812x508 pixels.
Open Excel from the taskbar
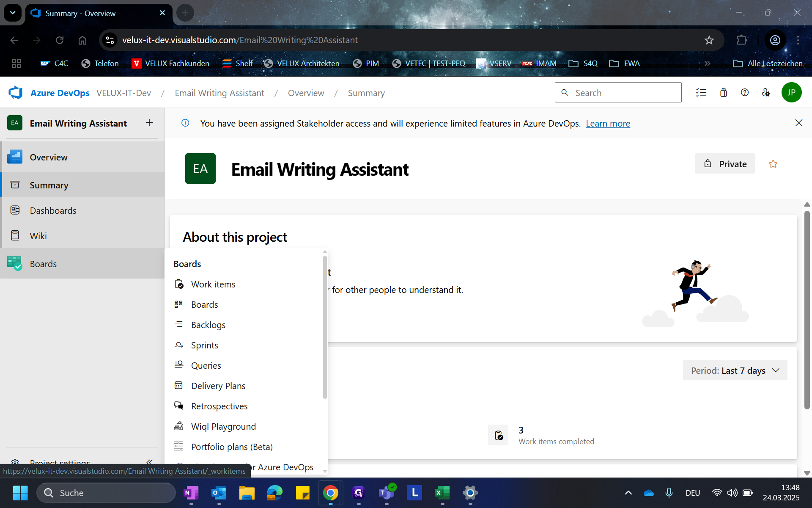point(442,493)
